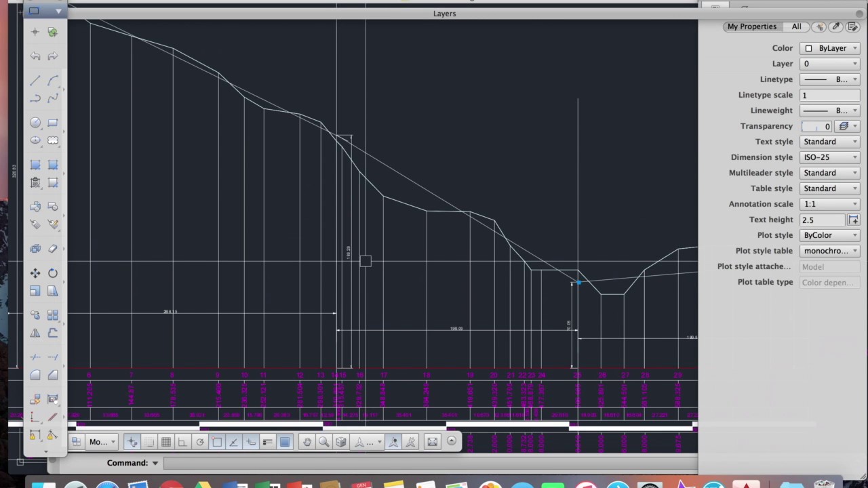Viewport: 868px width, 488px height.
Task: Choose the Move tool icon
Action: [x=35, y=273]
